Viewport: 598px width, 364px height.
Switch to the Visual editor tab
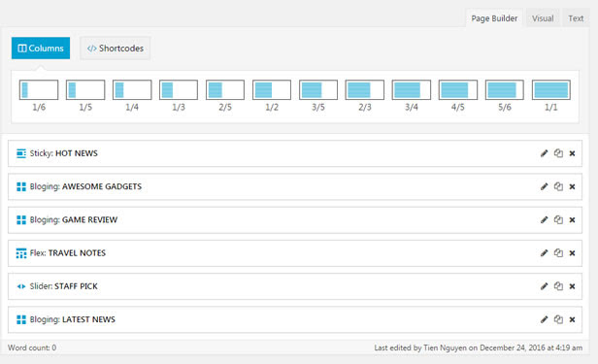tap(543, 18)
